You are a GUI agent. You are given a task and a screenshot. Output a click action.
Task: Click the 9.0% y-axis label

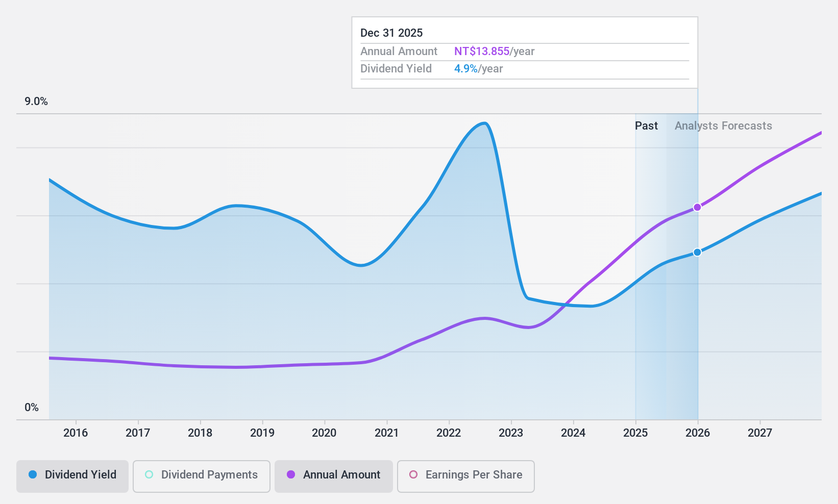[x=36, y=102]
